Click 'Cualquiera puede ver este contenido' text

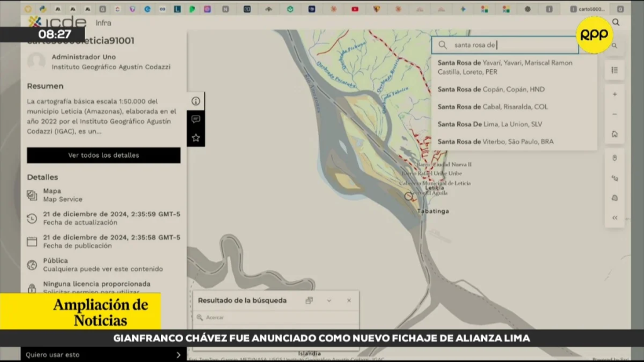pyautogui.click(x=103, y=269)
